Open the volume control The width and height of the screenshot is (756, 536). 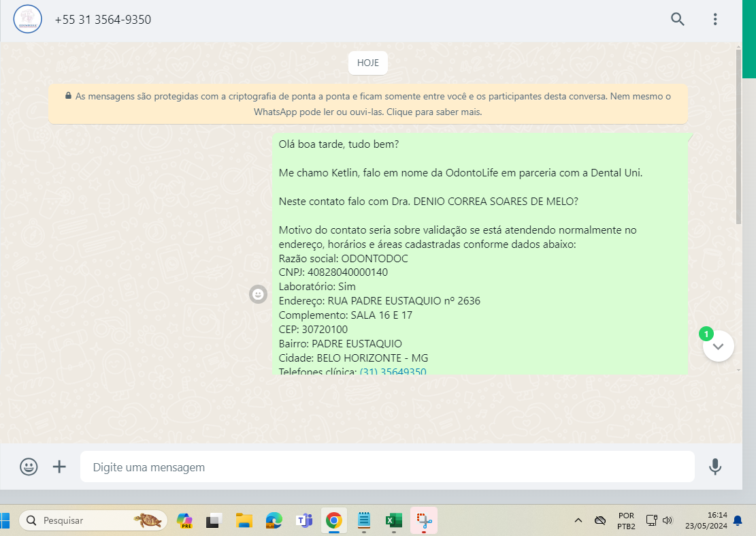(668, 520)
